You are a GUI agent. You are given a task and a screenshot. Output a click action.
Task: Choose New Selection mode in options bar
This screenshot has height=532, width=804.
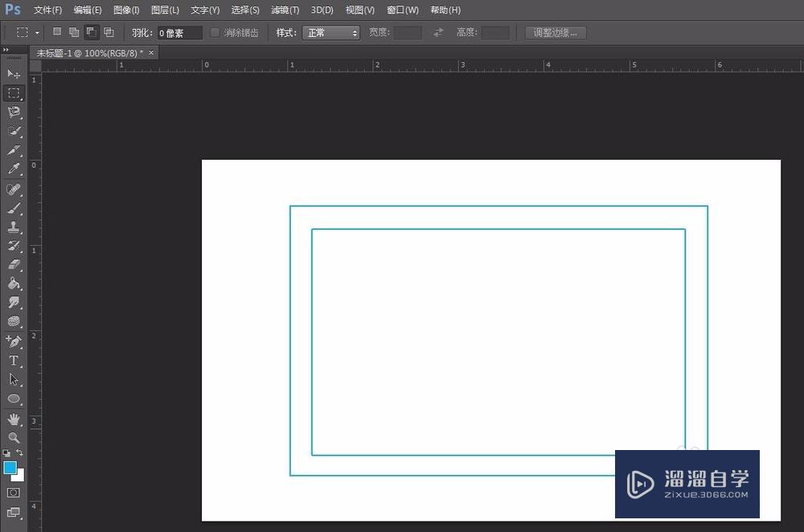coord(57,32)
